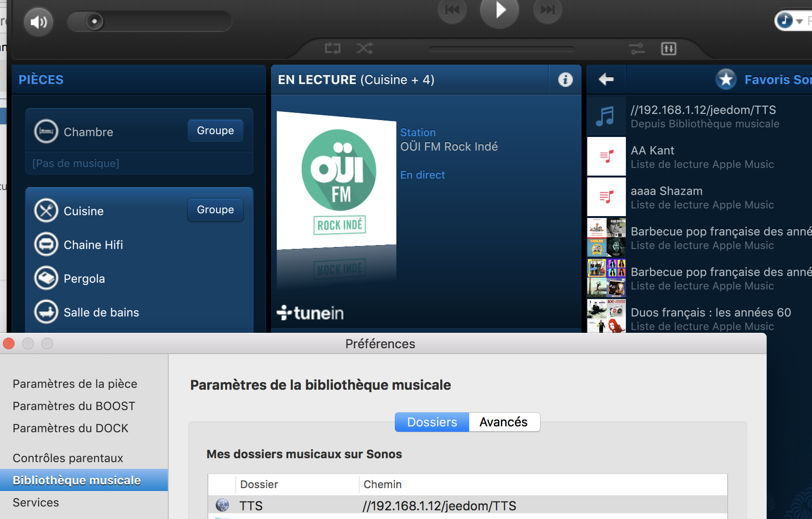Start playback with the play button
This screenshot has width=812, height=519.
[500, 11]
